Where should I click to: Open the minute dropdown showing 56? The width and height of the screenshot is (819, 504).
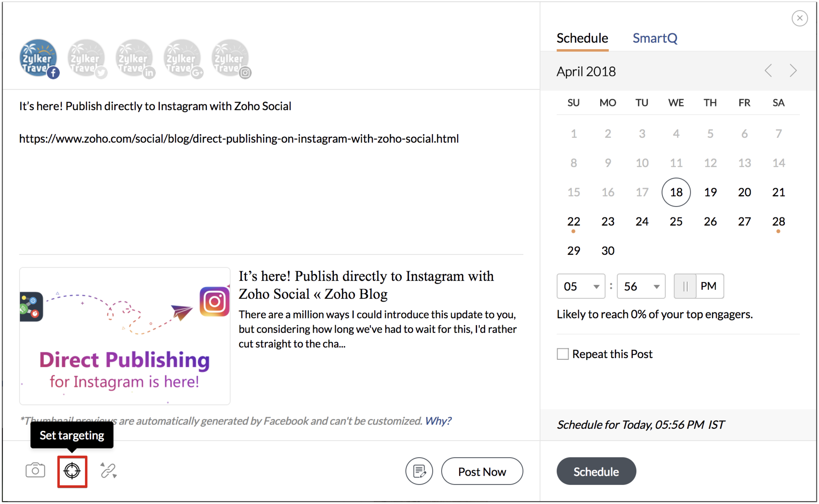click(x=641, y=286)
